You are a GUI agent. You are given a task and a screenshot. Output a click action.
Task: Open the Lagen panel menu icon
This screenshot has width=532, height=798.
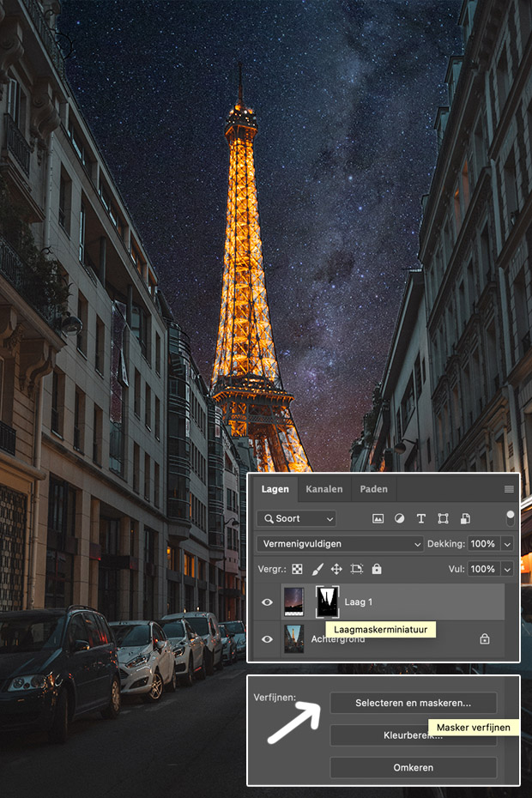(509, 489)
